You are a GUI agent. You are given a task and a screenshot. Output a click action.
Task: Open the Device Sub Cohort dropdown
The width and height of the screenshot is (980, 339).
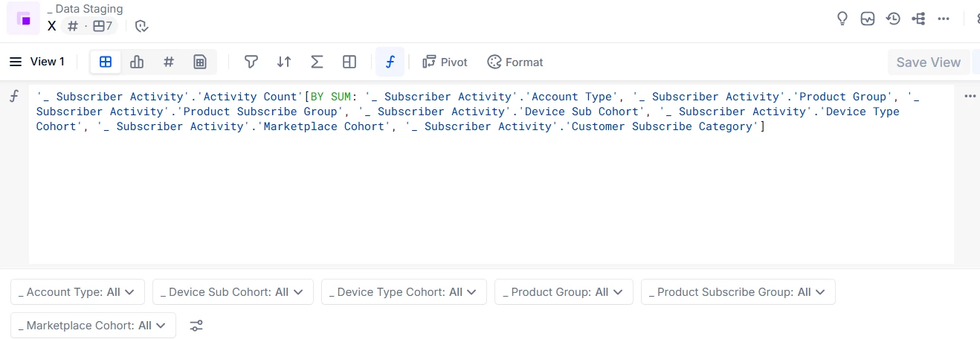pyautogui.click(x=233, y=292)
